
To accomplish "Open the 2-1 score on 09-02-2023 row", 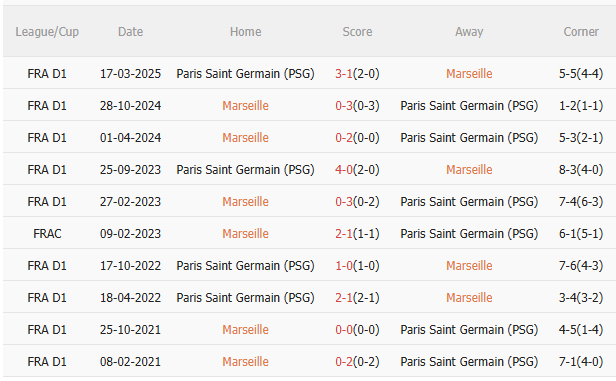I will click(x=344, y=234).
